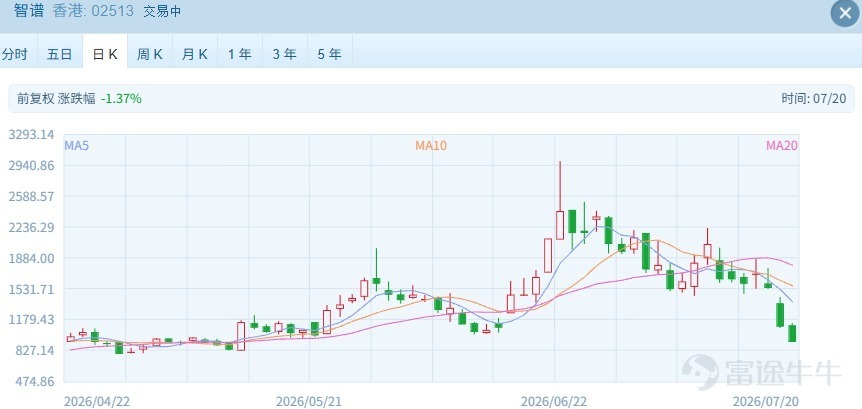Switch to the 分时 tab
862x409 pixels.
[15, 54]
